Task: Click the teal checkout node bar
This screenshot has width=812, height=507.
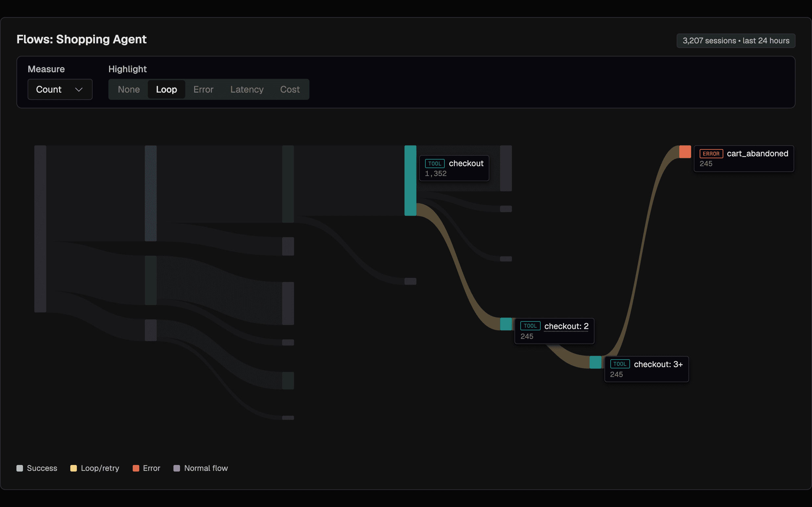Action: tap(410, 180)
